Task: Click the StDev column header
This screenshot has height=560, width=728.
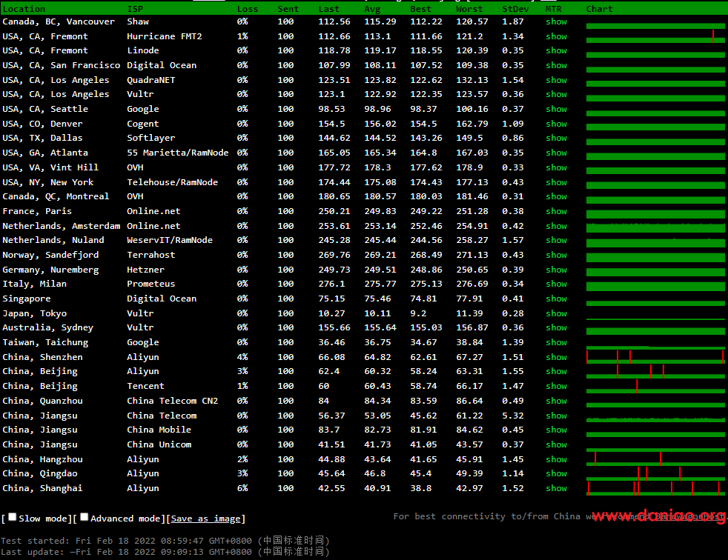Action: coord(515,9)
